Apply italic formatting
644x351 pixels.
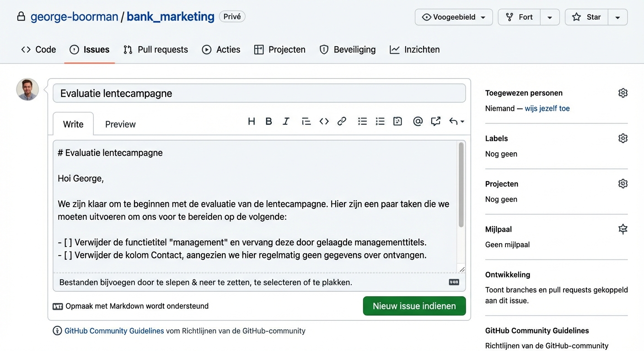pos(285,121)
